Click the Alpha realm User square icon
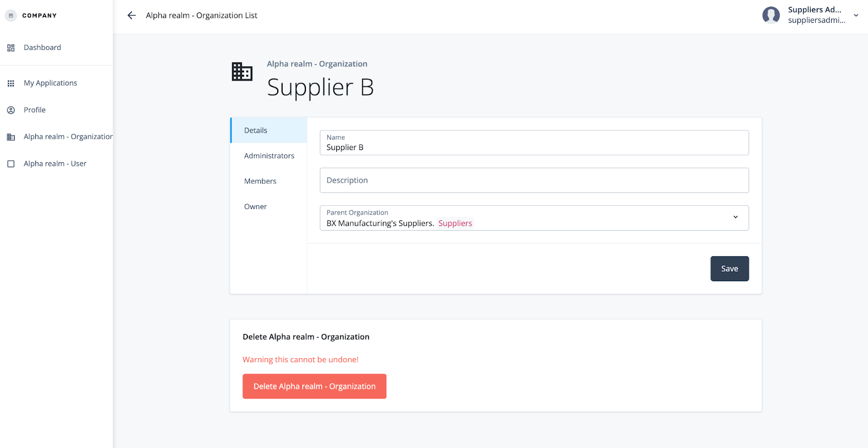868x448 pixels. point(11,164)
